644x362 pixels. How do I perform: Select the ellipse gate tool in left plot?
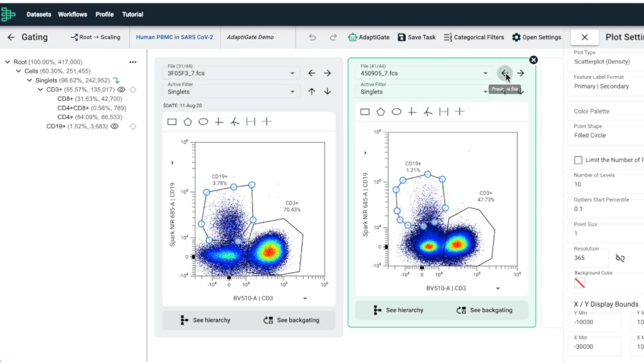(203, 122)
